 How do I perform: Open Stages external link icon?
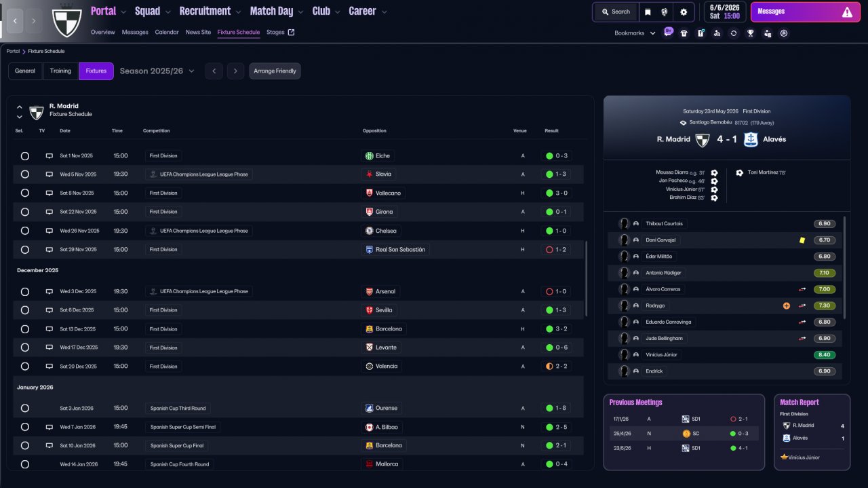click(x=292, y=32)
